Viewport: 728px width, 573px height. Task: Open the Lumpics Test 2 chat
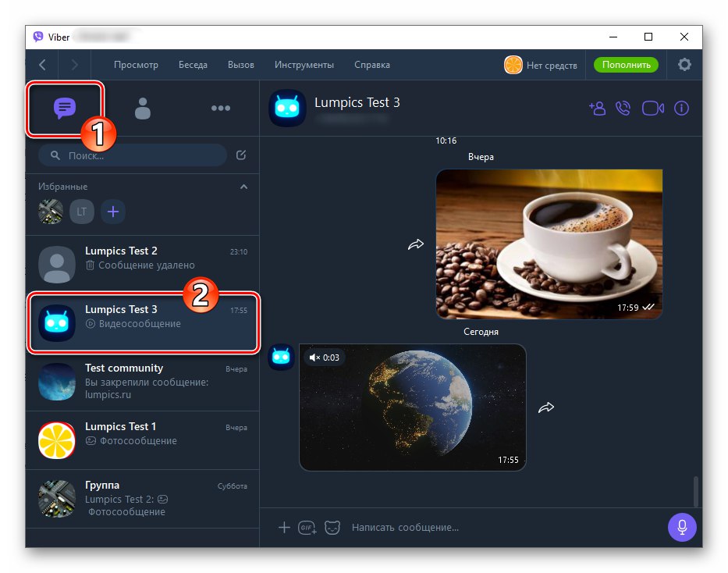[143, 264]
